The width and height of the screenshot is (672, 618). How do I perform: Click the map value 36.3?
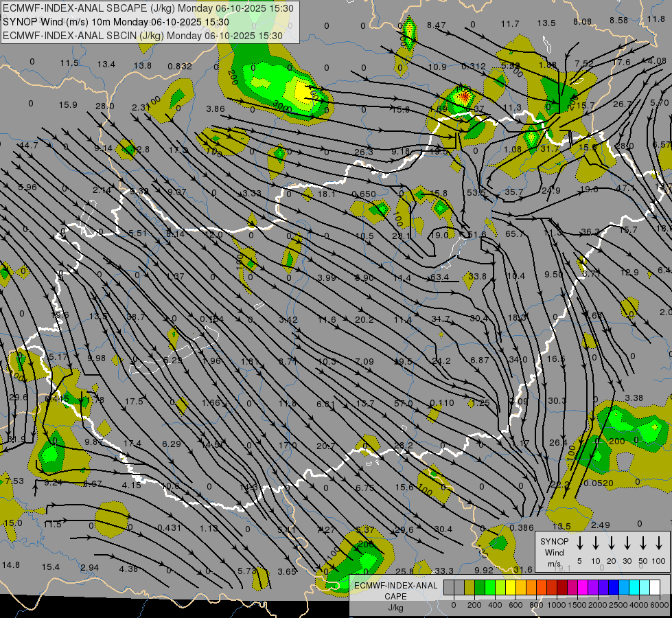(x=590, y=232)
